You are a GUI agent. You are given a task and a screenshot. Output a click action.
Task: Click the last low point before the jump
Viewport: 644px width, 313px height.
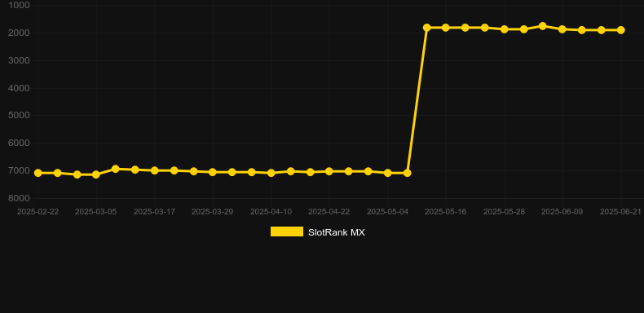[x=407, y=173]
